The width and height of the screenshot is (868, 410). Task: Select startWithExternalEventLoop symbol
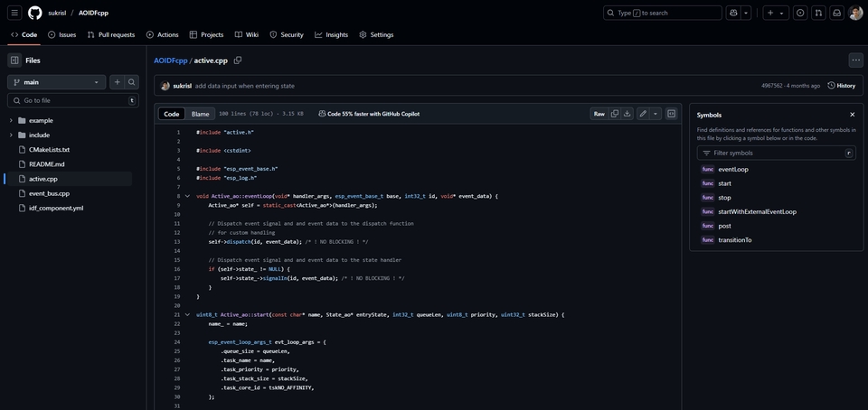pos(757,211)
